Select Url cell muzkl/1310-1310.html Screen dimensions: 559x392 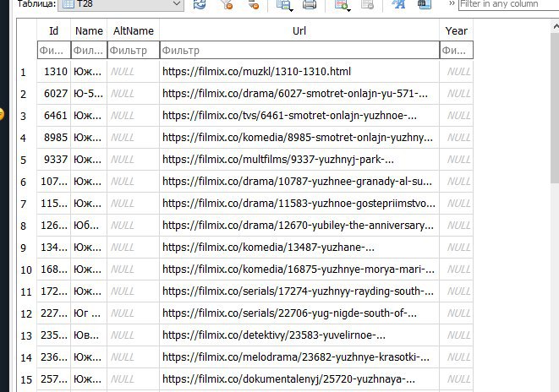[299, 72]
